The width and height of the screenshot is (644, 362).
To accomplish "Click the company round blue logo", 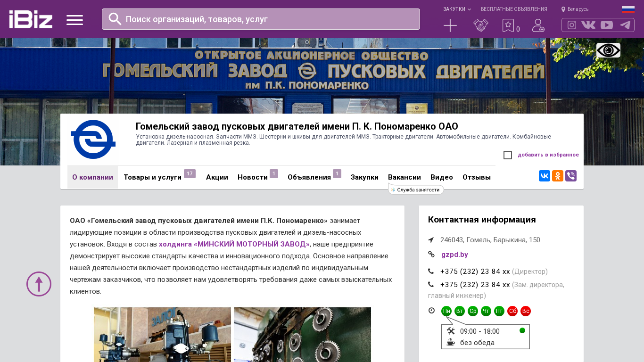I will pyautogui.click(x=93, y=140).
